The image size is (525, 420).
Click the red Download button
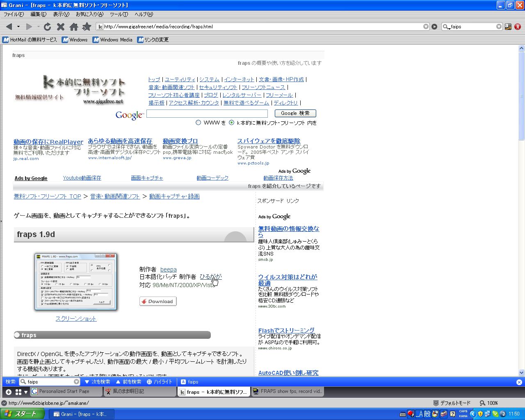158,301
